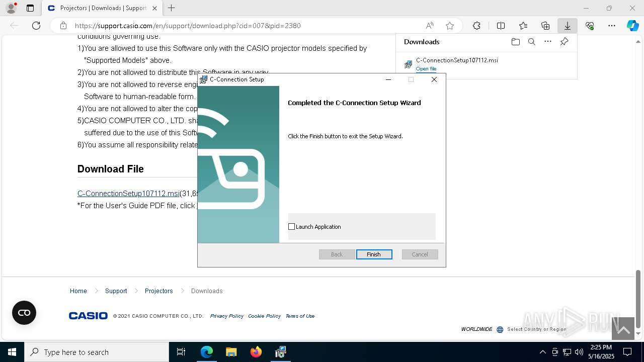Click the page vertical scrollbar thumb
The width and height of the screenshot is (644, 362).
[638, 299]
